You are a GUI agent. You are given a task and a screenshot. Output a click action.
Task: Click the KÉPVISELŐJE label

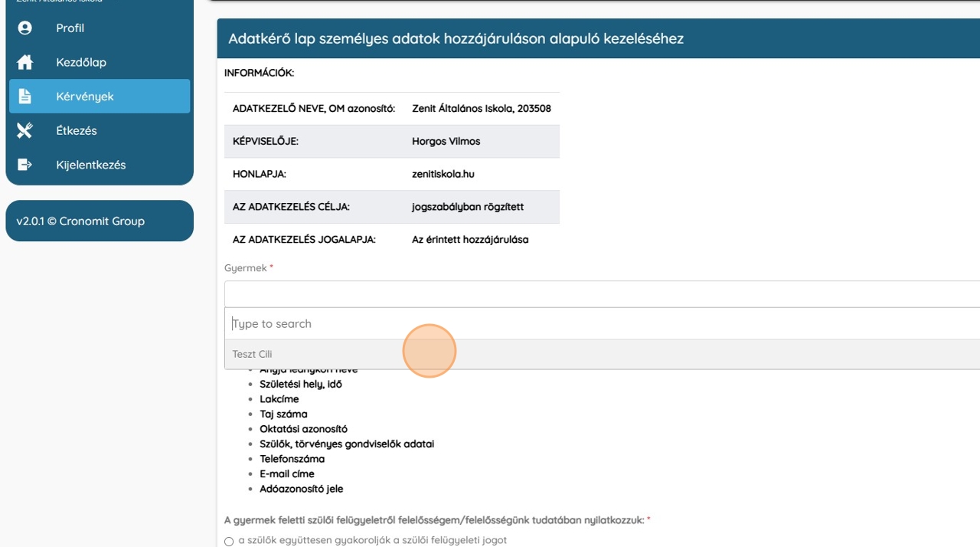(266, 141)
